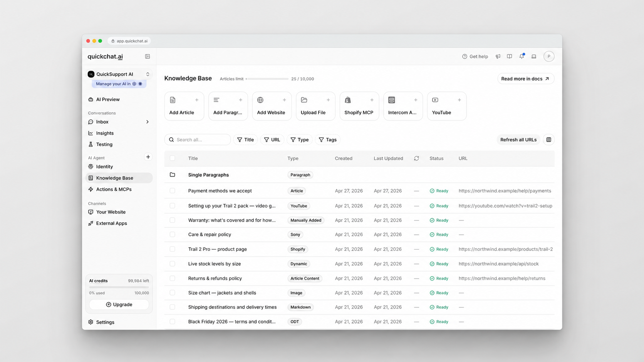Select all rows with header checkbox
Screen dimensions: 644x362
tap(173, 158)
